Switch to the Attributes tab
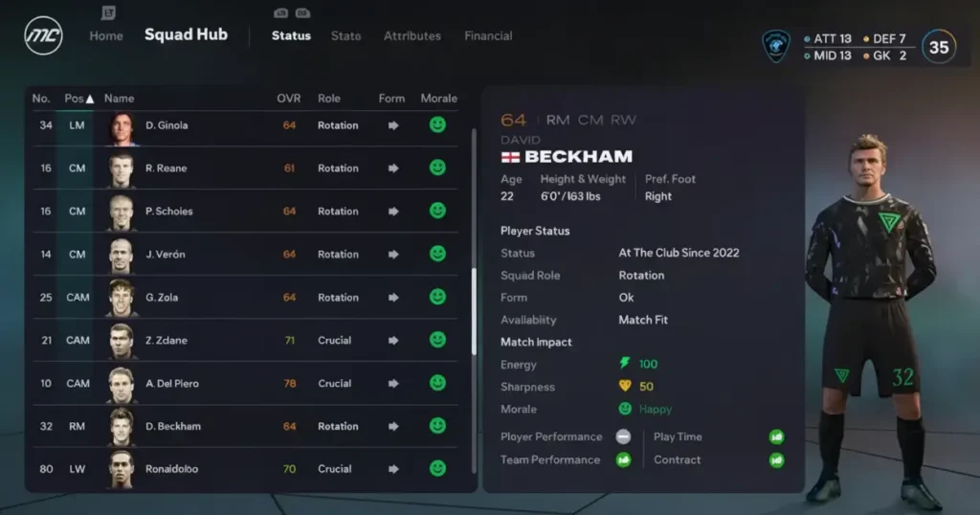This screenshot has height=515, width=980. (412, 36)
